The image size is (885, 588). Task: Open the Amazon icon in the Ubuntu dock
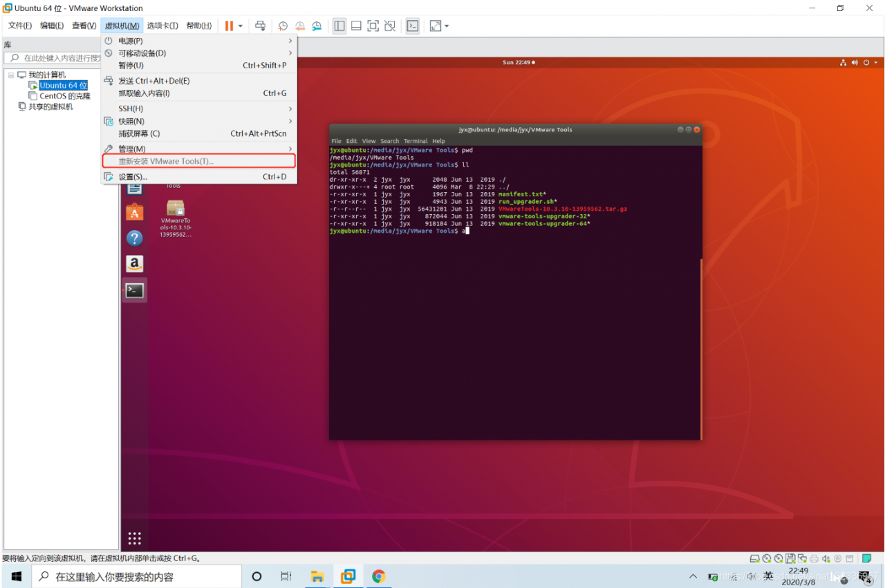point(135,264)
